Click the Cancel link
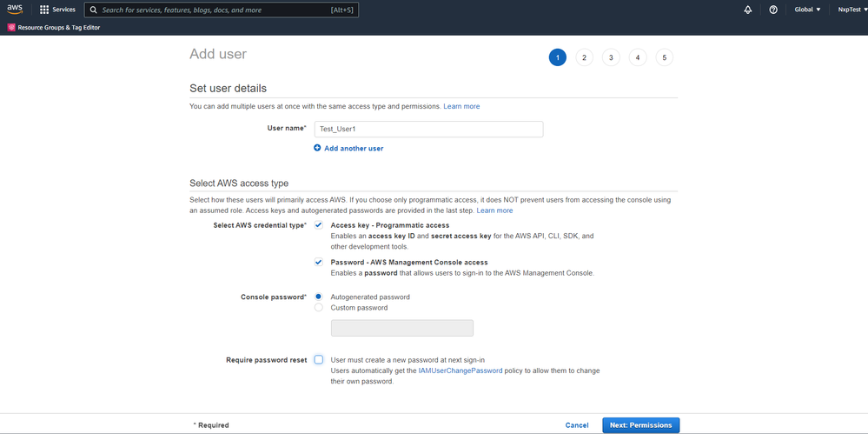Image resolution: width=868 pixels, height=434 pixels. 577,425
